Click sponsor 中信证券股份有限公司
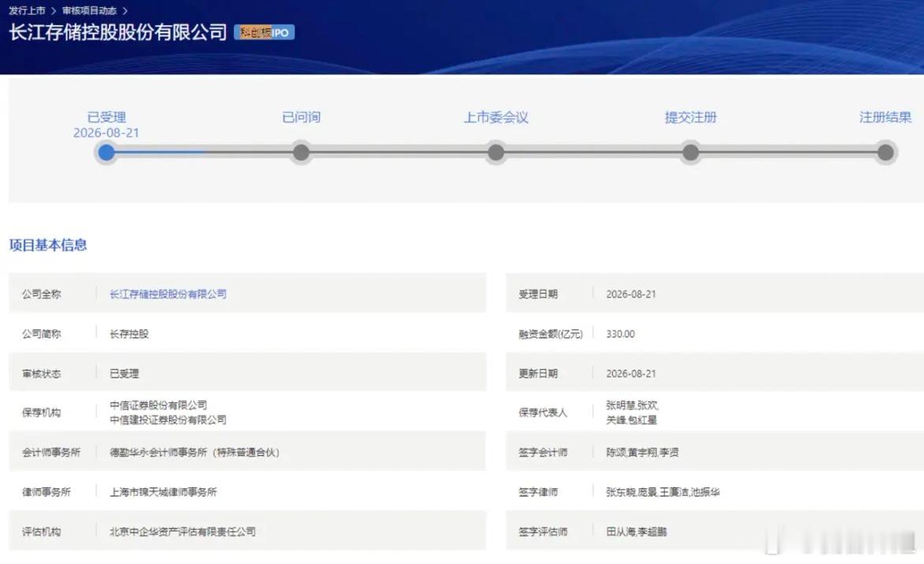This screenshot has width=924, height=564. coord(159,405)
